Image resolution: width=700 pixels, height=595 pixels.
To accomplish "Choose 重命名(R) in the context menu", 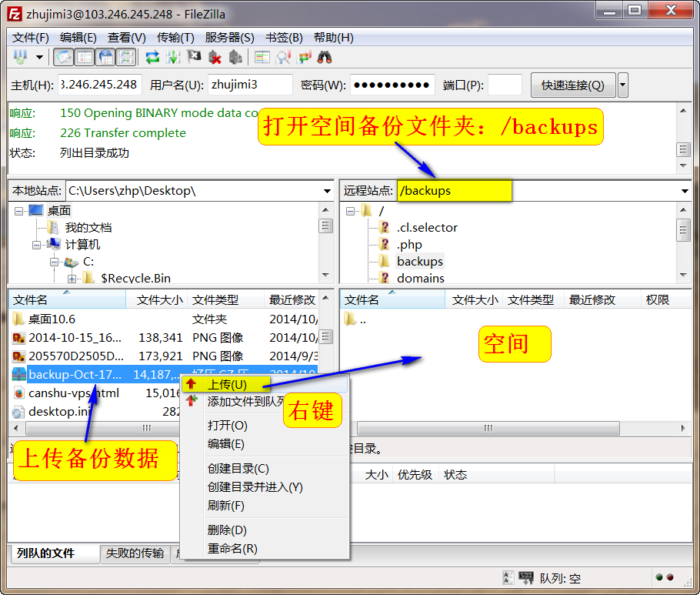I will click(x=265, y=548).
